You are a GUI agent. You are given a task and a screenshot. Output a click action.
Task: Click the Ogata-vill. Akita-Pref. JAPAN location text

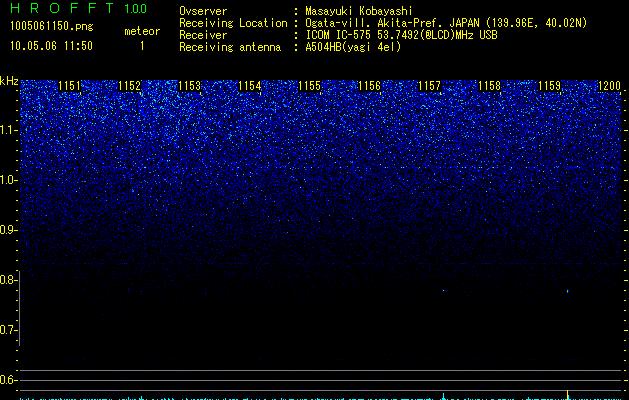(446, 23)
